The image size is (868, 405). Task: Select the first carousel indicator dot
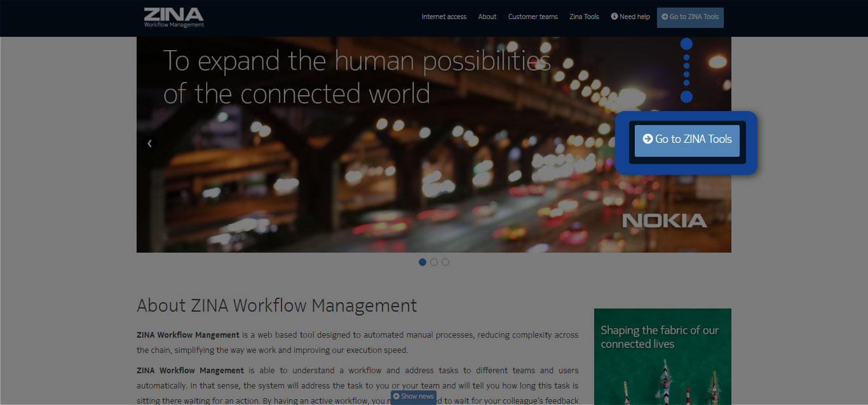tap(423, 262)
